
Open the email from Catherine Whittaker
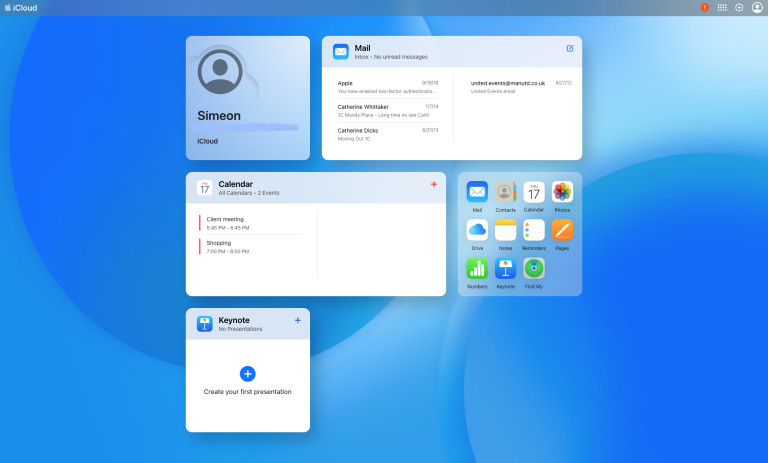click(388, 110)
